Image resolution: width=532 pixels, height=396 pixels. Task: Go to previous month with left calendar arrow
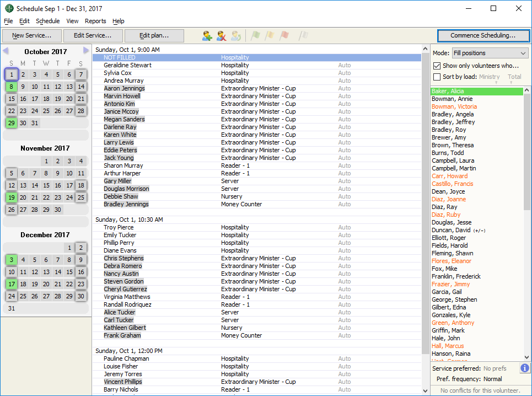[x=6, y=51]
